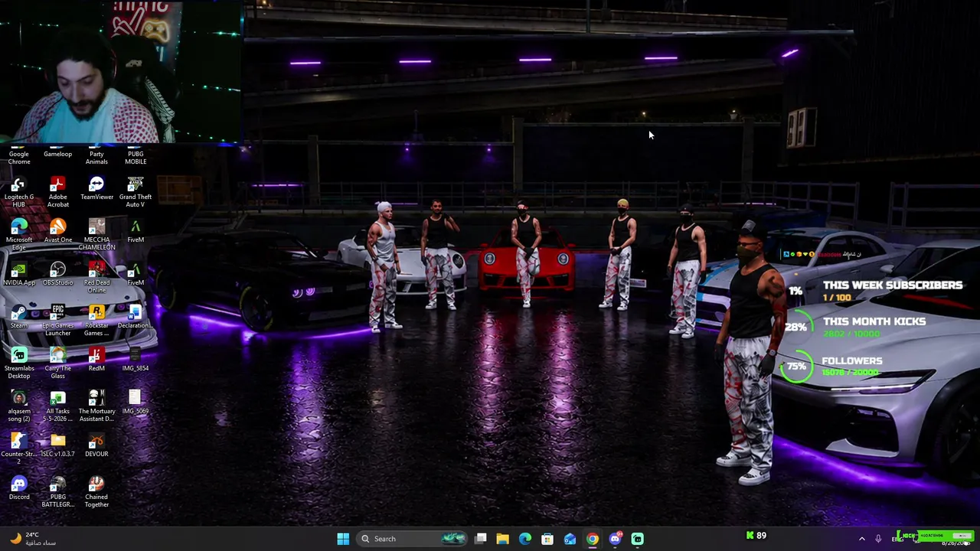Select The Mortuary Assistant desktop icon
The height and width of the screenshot is (551, 980).
tap(96, 406)
